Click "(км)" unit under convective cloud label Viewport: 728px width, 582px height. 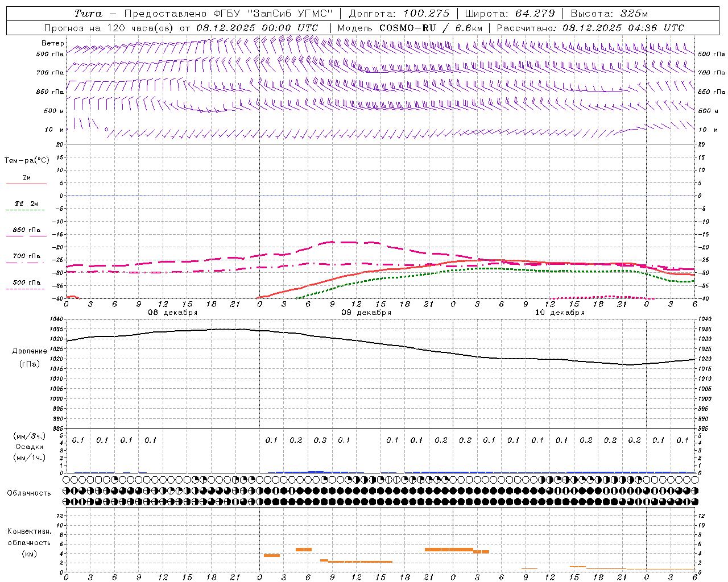click(29, 554)
